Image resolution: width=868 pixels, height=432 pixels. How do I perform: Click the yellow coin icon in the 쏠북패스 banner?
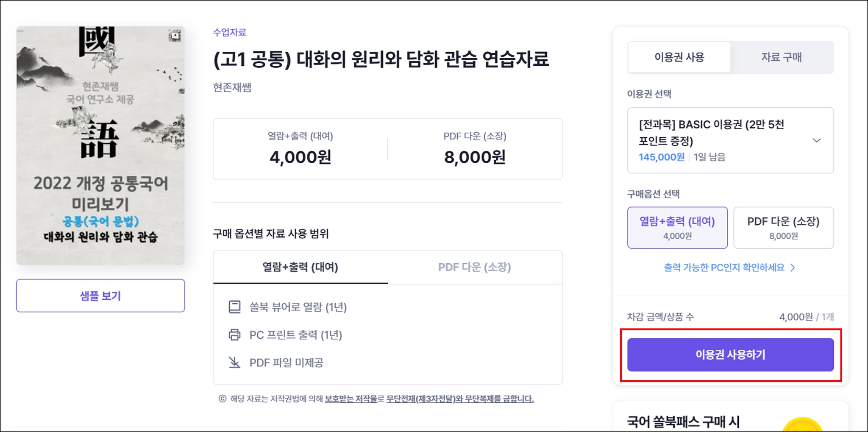click(802, 424)
